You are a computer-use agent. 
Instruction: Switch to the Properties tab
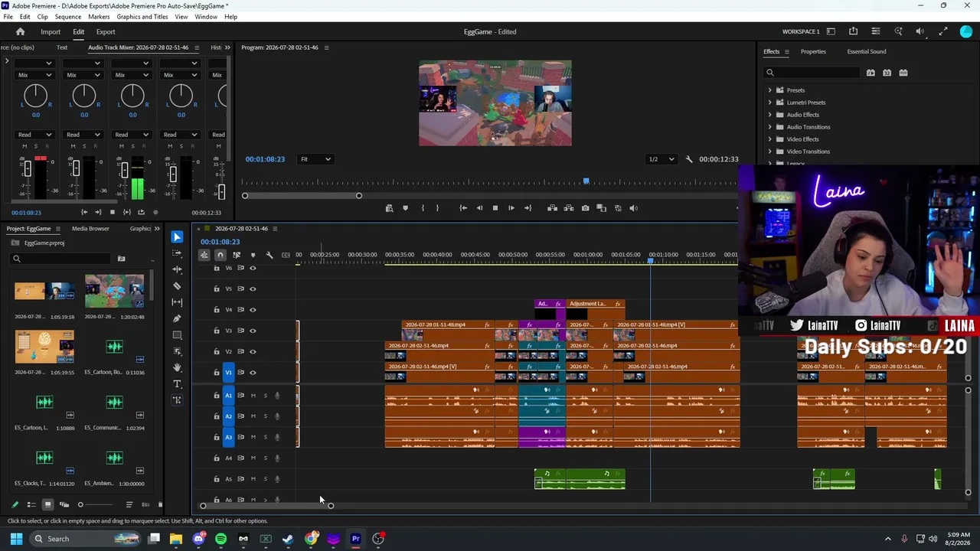(813, 52)
